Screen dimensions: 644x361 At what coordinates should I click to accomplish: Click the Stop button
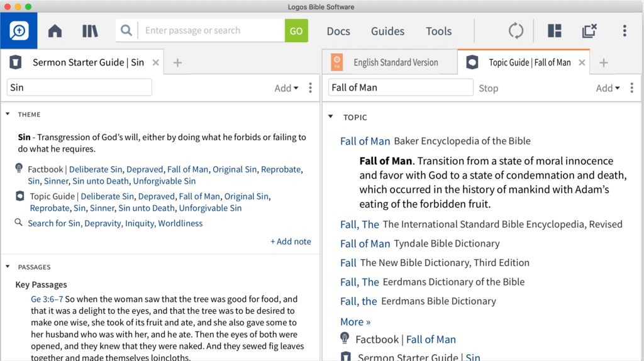coord(488,88)
